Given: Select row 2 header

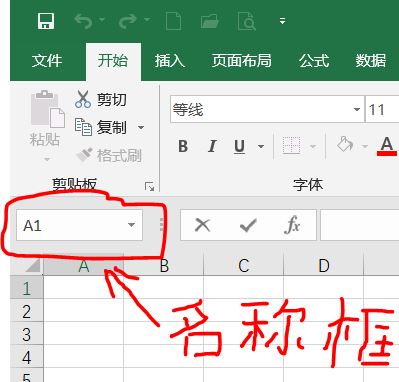Looking at the screenshot, I should pos(27,311).
